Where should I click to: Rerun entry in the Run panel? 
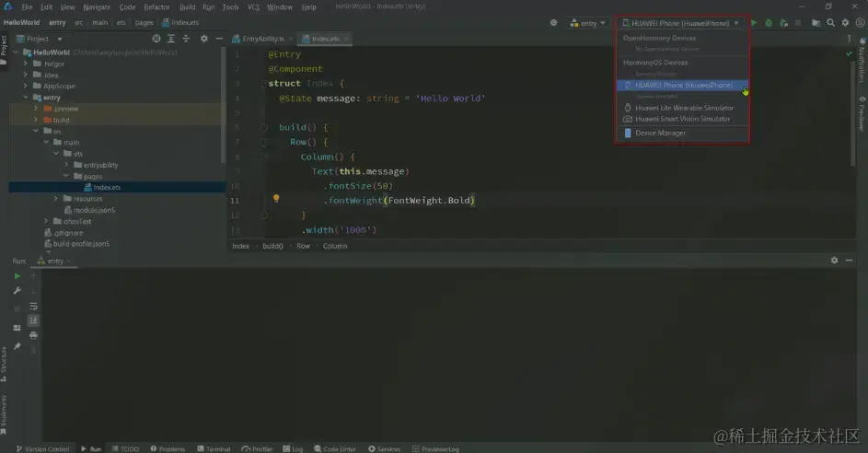(x=17, y=276)
